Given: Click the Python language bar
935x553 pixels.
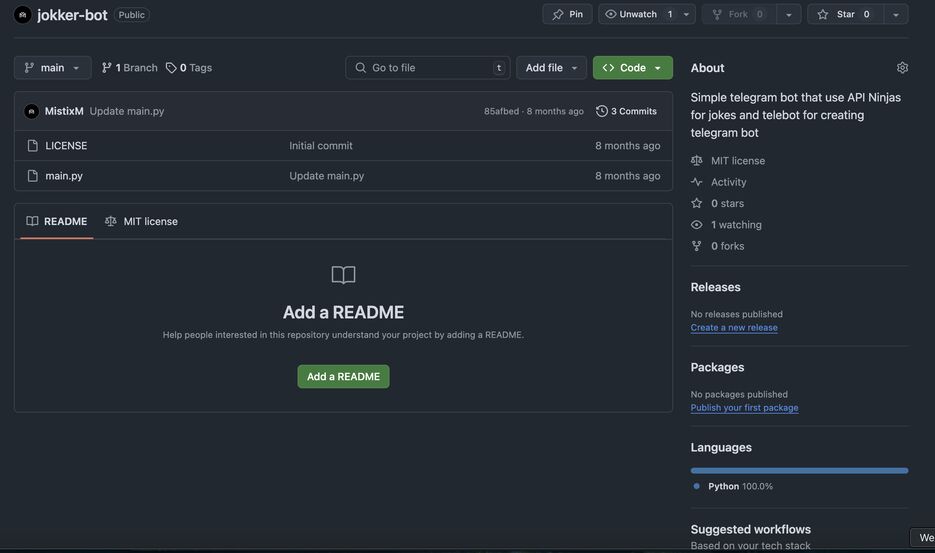Looking at the screenshot, I should 799,470.
